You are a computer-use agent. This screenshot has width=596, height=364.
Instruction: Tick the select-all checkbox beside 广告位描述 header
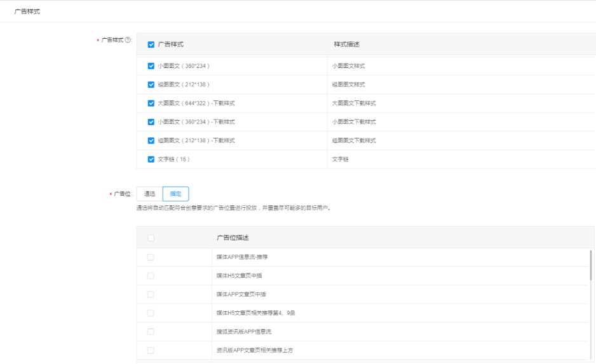coord(151,238)
